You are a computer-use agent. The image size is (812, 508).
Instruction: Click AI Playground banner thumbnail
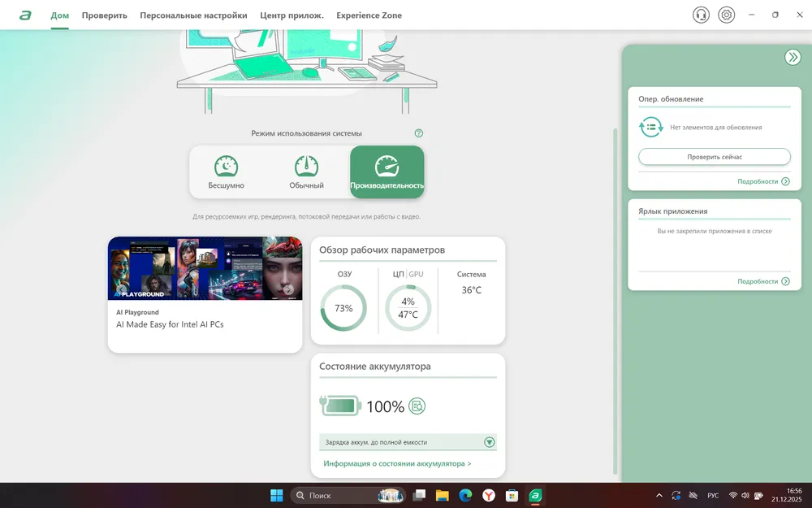click(205, 268)
